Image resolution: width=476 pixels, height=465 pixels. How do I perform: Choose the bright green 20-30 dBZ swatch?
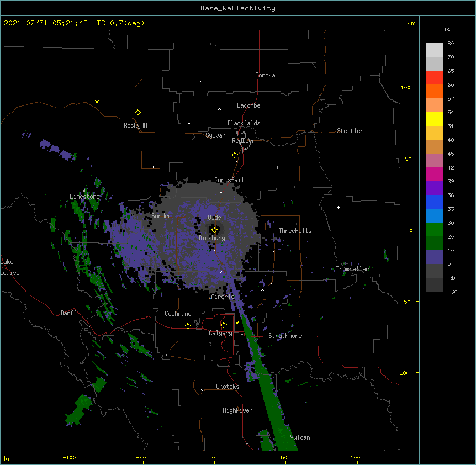tap(434, 230)
